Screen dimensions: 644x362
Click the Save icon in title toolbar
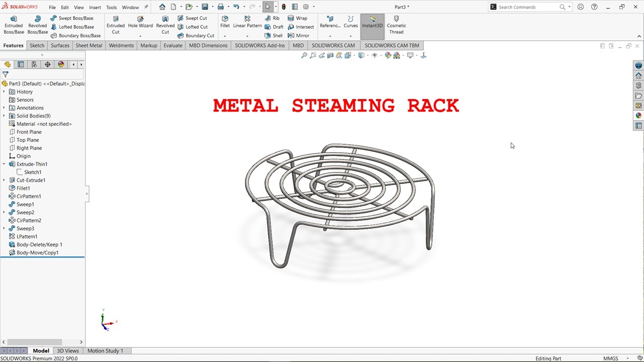[205, 7]
